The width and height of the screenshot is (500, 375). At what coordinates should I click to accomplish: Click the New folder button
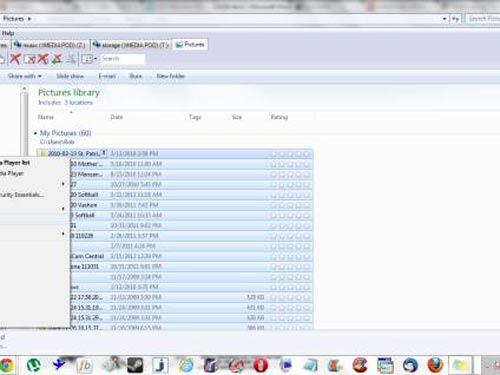coord(171,76)
